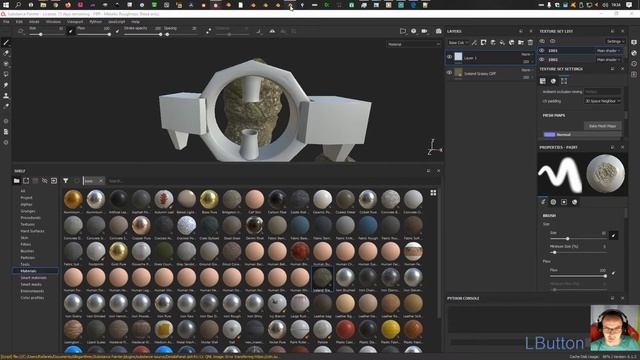Open Texture Set List Settings dropdown
Screen dimensions: 640x360
(x=615, y=42)
